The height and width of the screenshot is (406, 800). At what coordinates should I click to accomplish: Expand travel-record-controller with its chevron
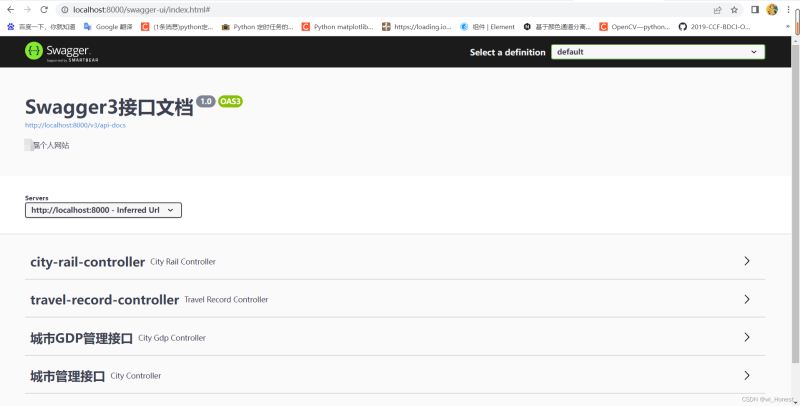tap(746, 299)
